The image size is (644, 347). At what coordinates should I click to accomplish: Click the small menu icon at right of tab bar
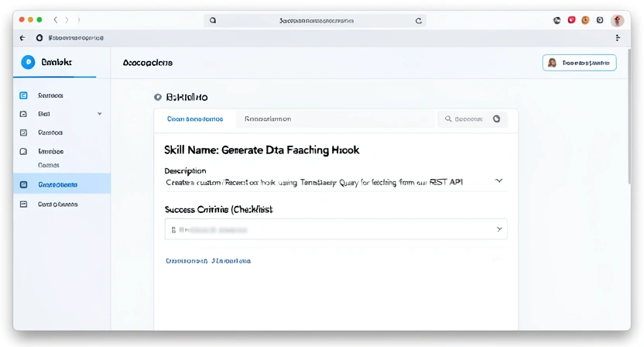(x=618, y=38)
